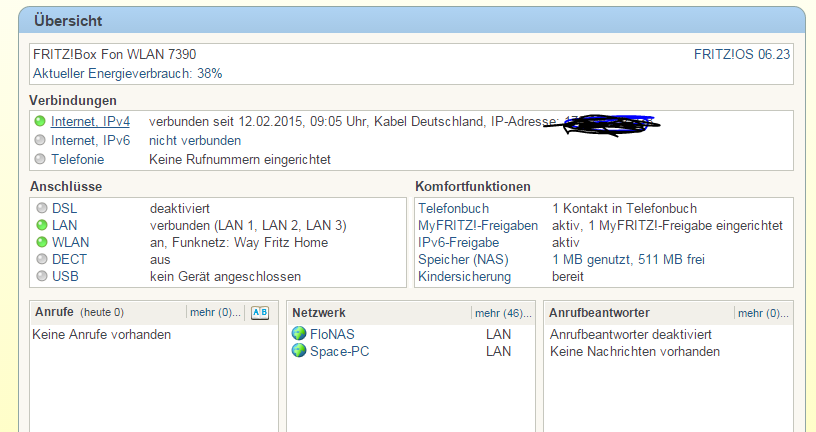Click the green status LED beside WLAN
The width and height of the screenshot is (816, 432).
42,242
